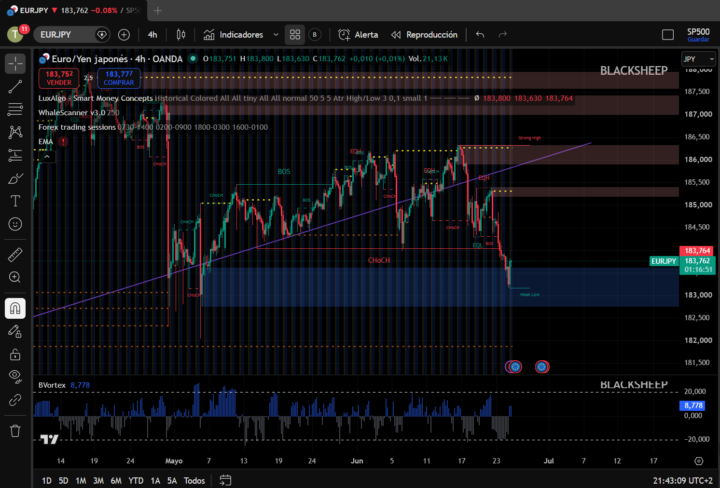
Task: Select the 6M time range
Action: (116, 481)
